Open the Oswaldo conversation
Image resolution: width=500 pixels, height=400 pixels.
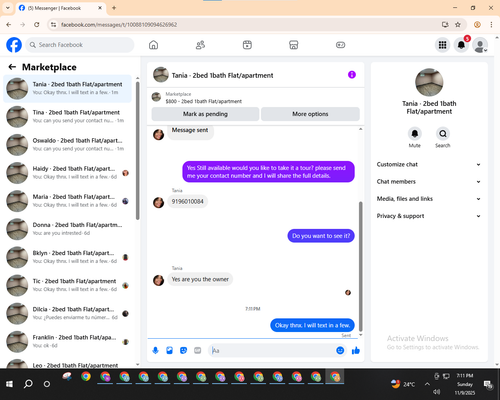coord(67,145)
